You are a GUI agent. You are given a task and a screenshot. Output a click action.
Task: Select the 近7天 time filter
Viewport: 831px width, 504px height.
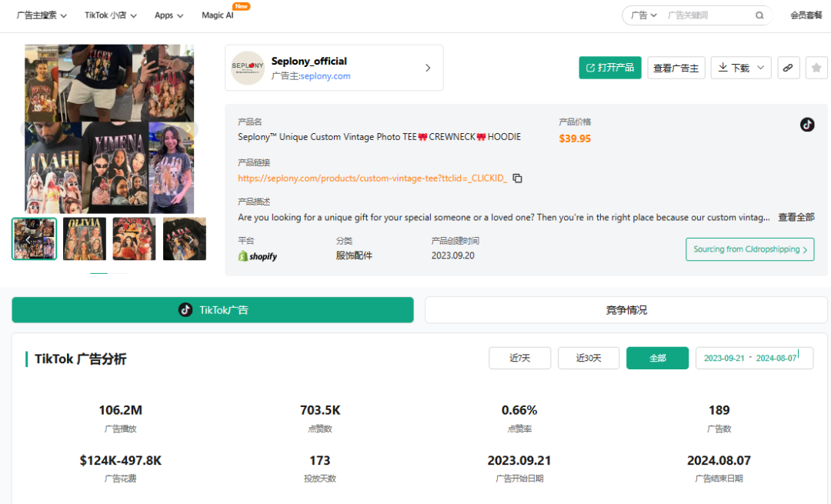(x=519, y=358)
